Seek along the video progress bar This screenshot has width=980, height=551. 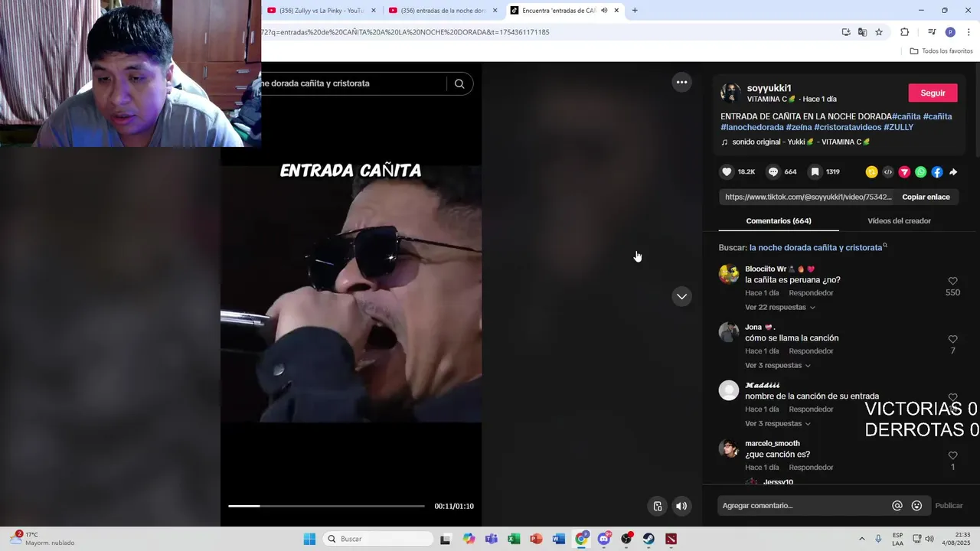click(326, 506)
